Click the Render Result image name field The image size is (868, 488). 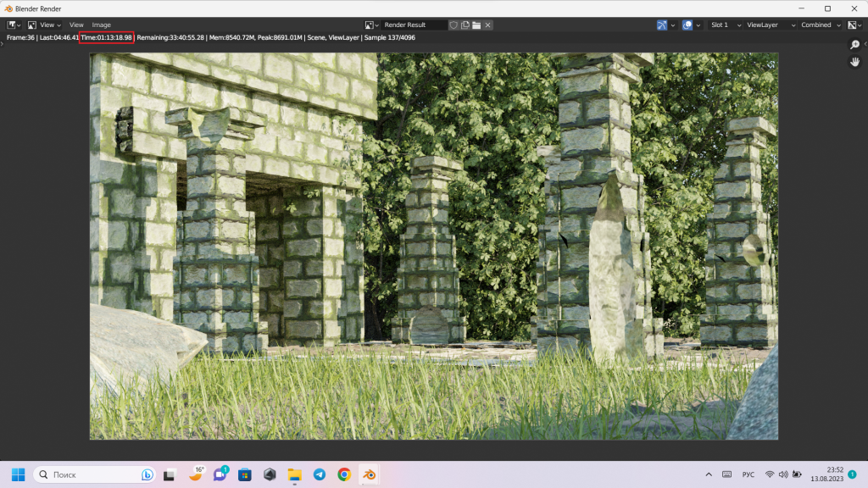(413, 25)
